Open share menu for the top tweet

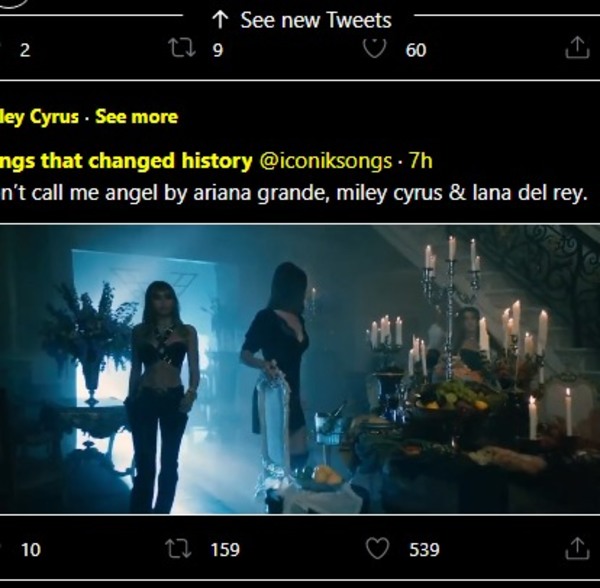577,48
